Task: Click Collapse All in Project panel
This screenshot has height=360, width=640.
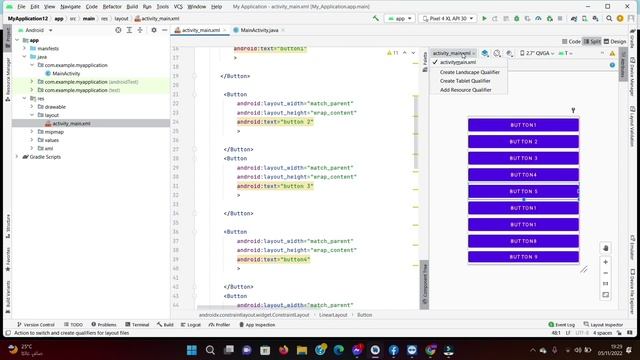Action: [x=140, y=30]
